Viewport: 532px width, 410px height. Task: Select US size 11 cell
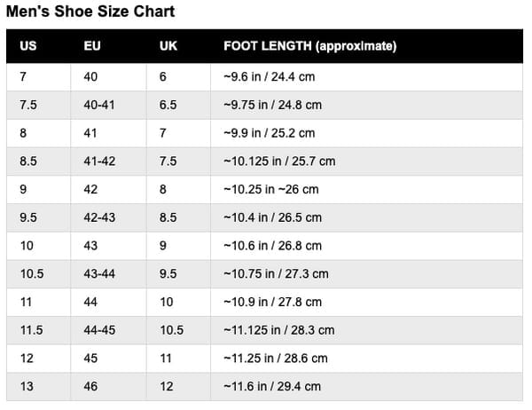pos(26,302)
